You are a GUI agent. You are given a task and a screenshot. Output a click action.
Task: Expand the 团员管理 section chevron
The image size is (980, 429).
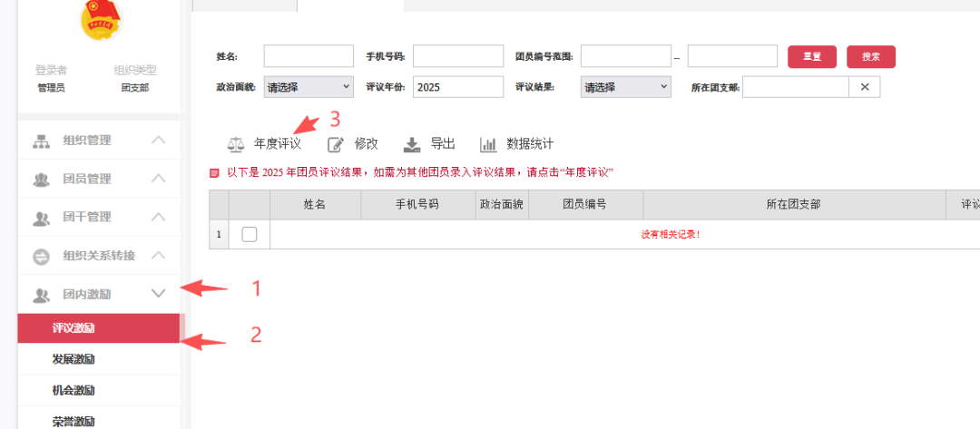[158, 179]
